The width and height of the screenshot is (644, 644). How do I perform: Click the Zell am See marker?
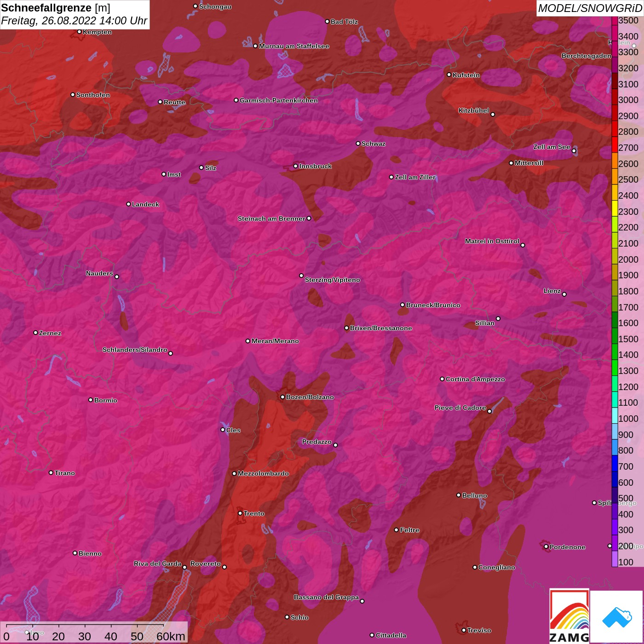[574, 151]
